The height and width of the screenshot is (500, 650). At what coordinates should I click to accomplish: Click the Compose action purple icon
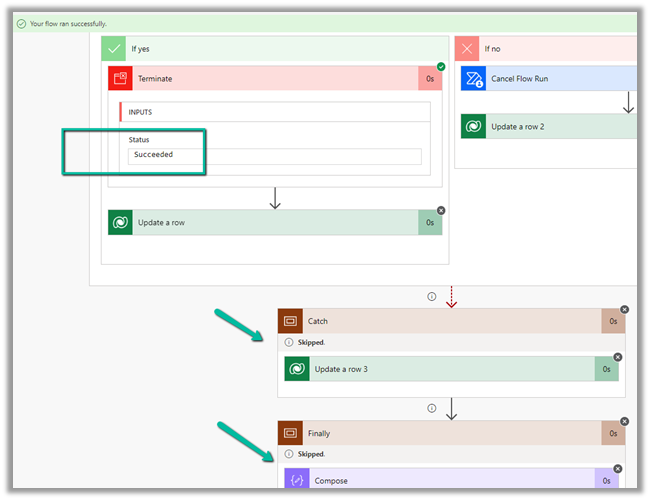point(297,479)
